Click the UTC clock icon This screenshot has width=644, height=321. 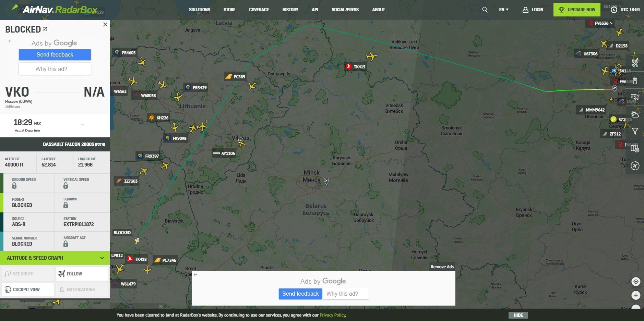[x=614, y=10]
